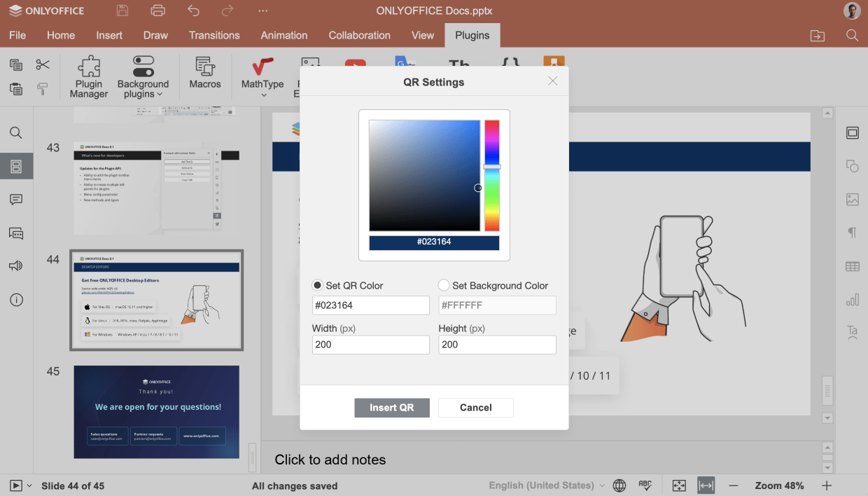The height and width of the screenshot is (496, 868).
Task: Click the Insert QR button
Action: pyautogui.click(x=392, y=408)
